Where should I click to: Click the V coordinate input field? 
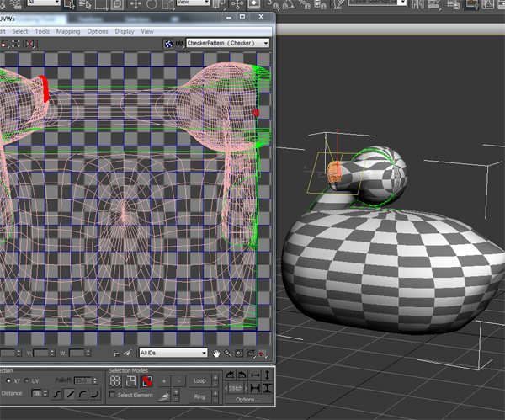pos(41,353)
